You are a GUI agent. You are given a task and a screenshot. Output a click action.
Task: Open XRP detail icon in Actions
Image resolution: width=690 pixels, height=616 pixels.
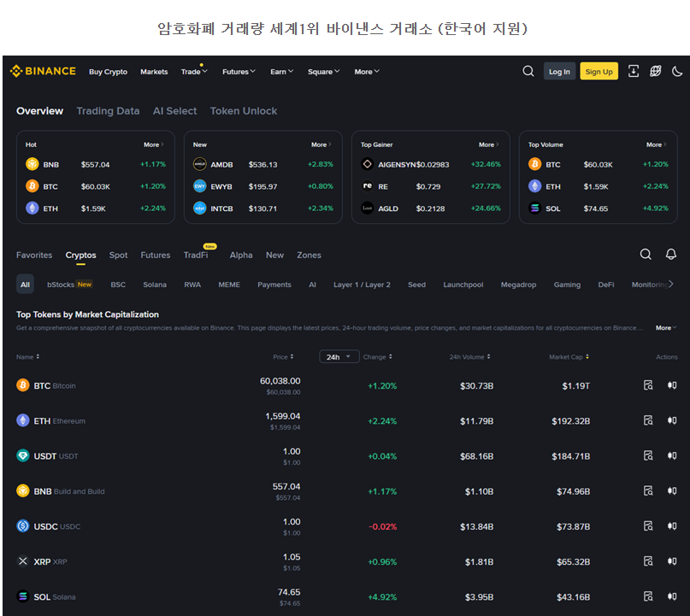[648, 561]
